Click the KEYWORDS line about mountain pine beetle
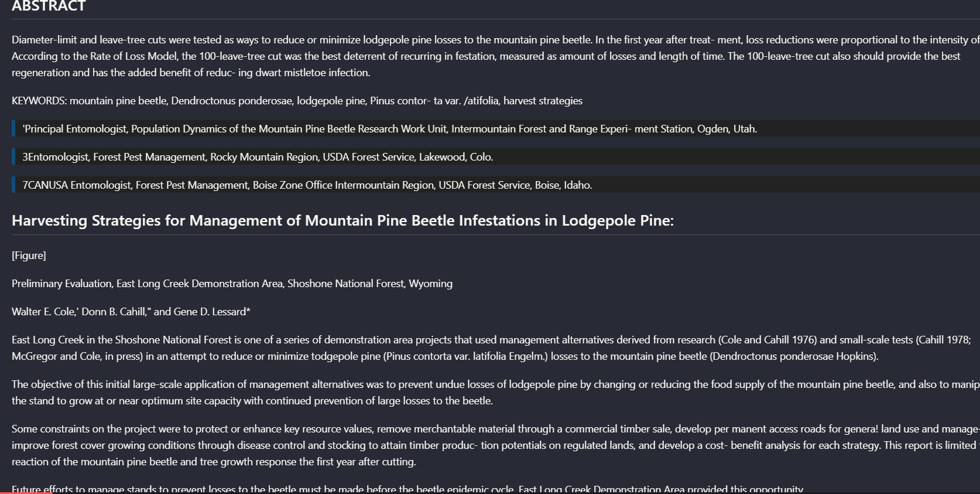The height and width of the screenshot is (494, 980). pyautogui.click(x=297, y=101)
